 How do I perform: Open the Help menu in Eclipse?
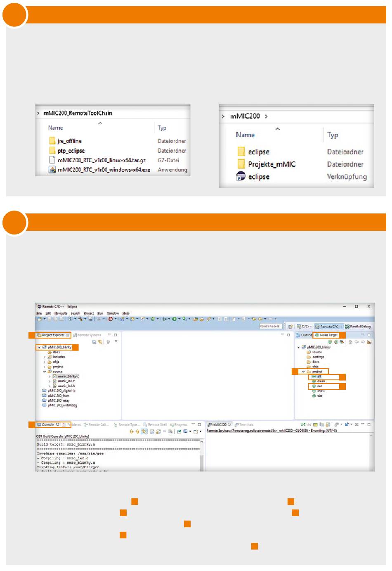click(126, 313)
